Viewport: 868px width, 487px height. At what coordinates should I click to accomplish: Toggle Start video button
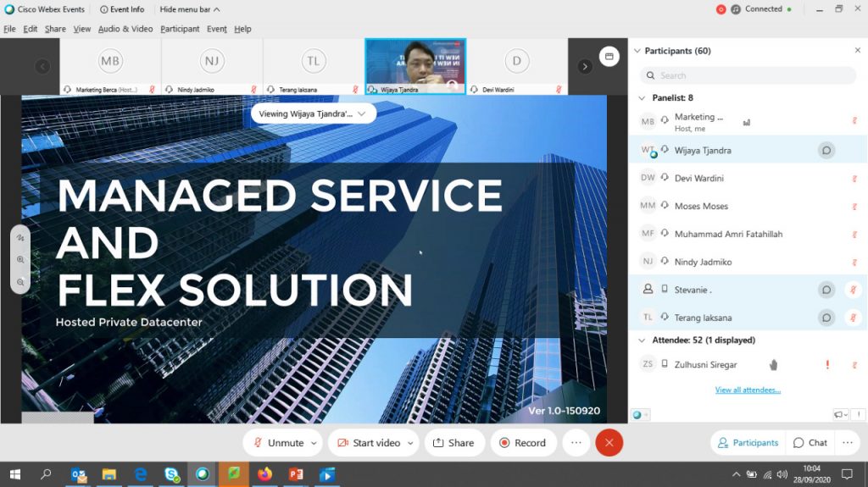pos(368,442)
